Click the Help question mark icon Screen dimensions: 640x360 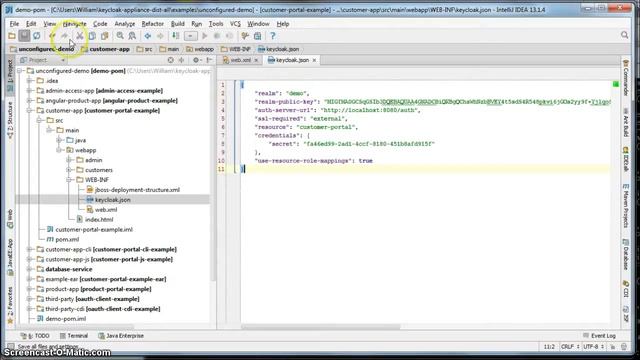tap(273, 36)
